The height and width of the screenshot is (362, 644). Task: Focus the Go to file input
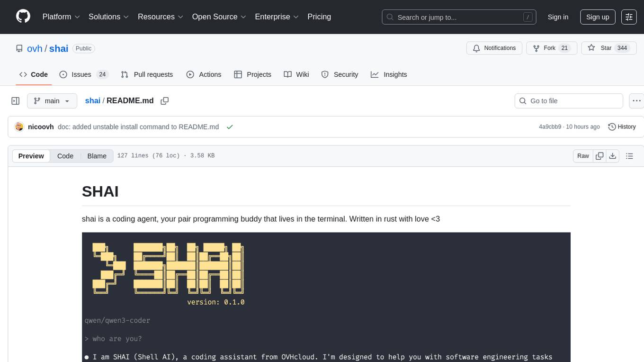coord(569,101)
